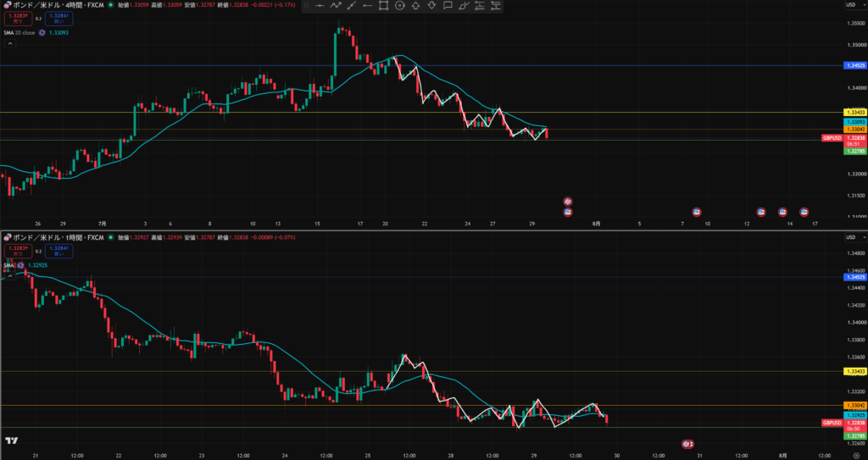Select the long position tool
The width and height of the screenshot is (868, 460).
(x=480, y=6)
